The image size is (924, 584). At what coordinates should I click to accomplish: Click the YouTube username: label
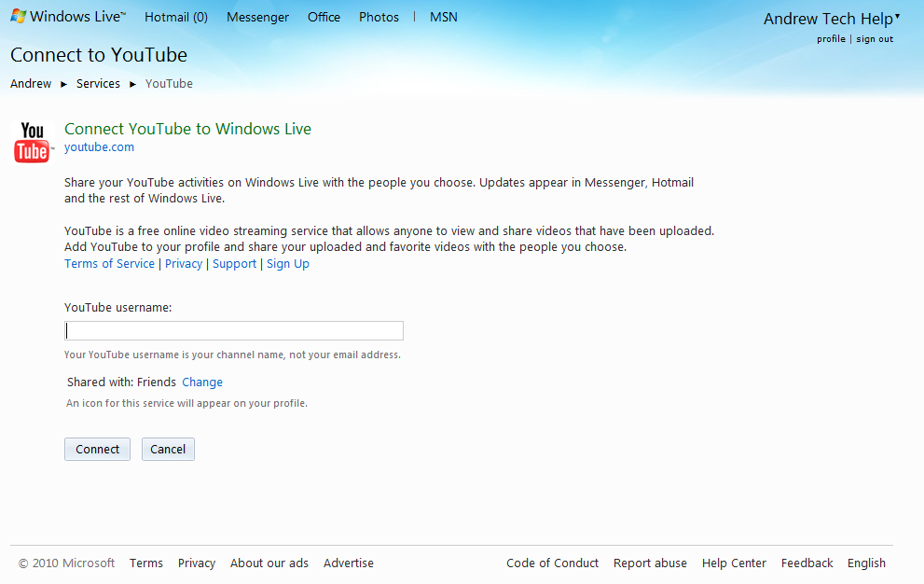coord(117,307)
